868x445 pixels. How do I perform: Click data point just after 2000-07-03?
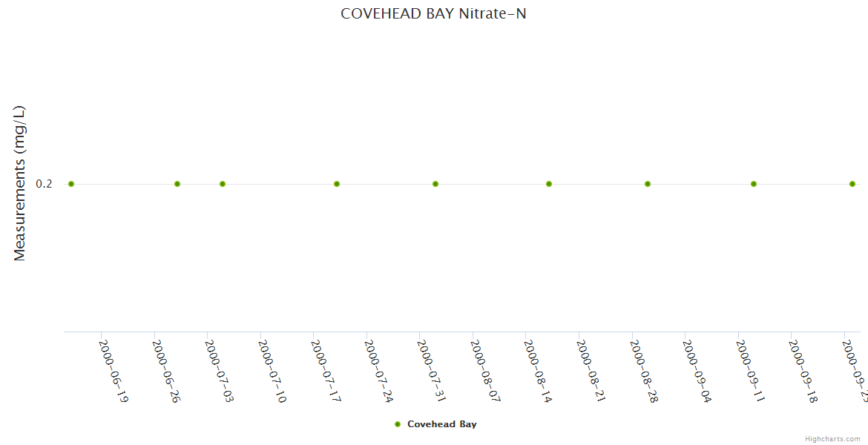pyautogui.click(x=223, y=184)
